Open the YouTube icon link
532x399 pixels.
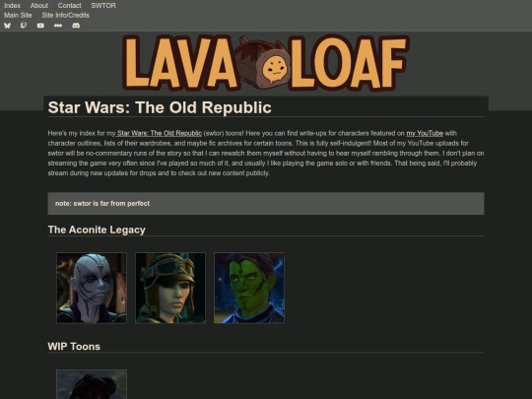40,26
